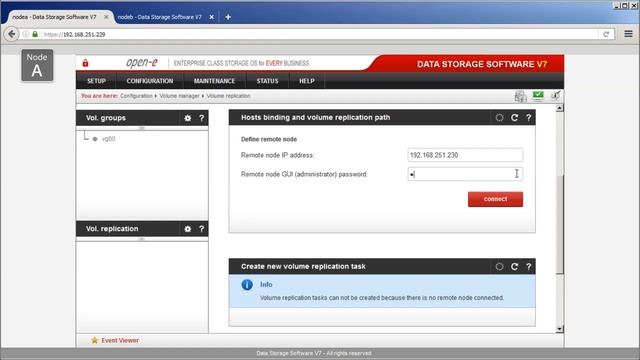Image resolution: width=640 pixels, height=360 pixels.
Task: Refresh the Hosts binding panel
Action: pyautogui.click(x=514, y=118)
